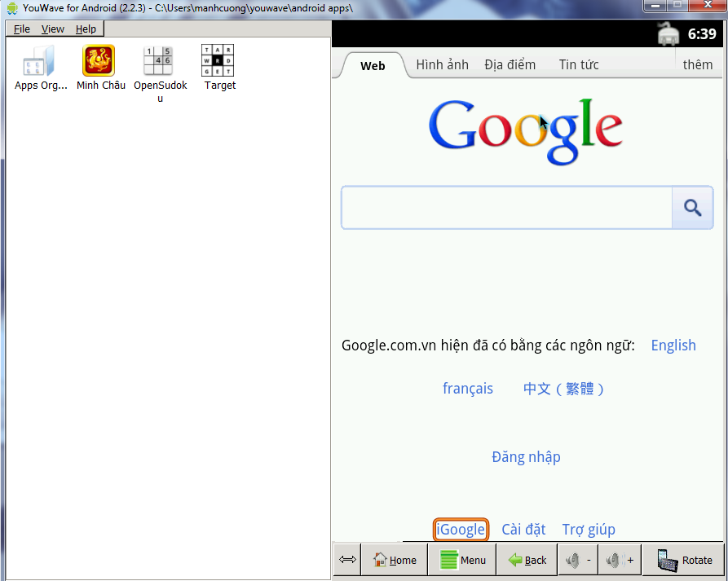Open the File menu
The width and height of the screenshot is (728, 581).
[22, 29]
